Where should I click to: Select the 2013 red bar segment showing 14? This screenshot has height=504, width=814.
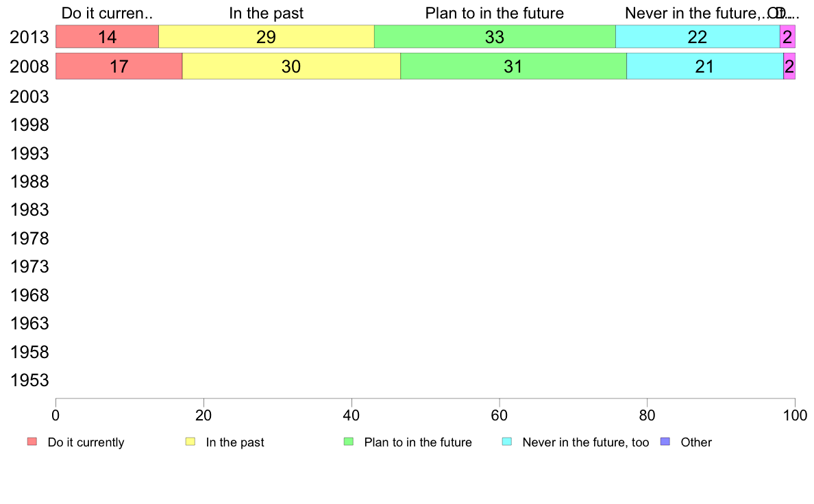(x=107, y=36)
